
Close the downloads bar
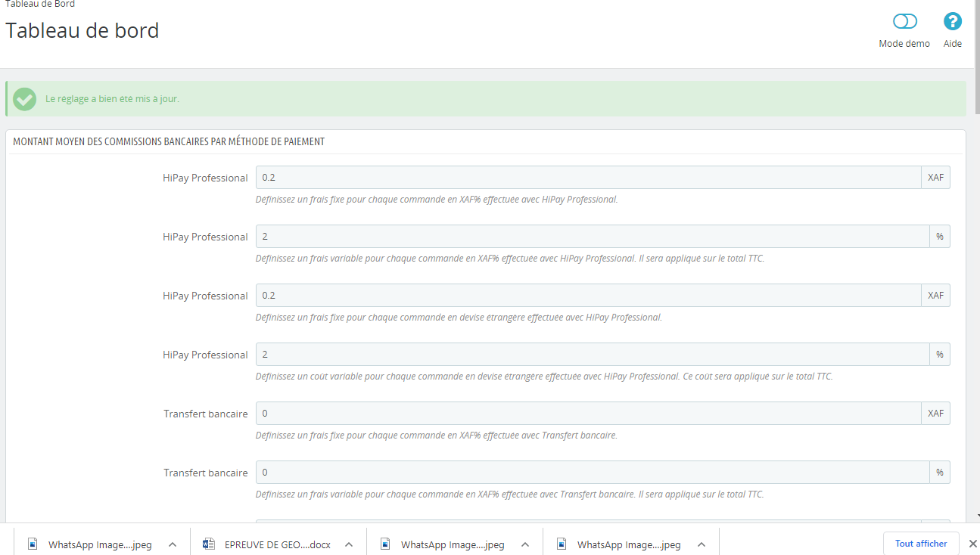pyautogui.click(x=973, y=544)
